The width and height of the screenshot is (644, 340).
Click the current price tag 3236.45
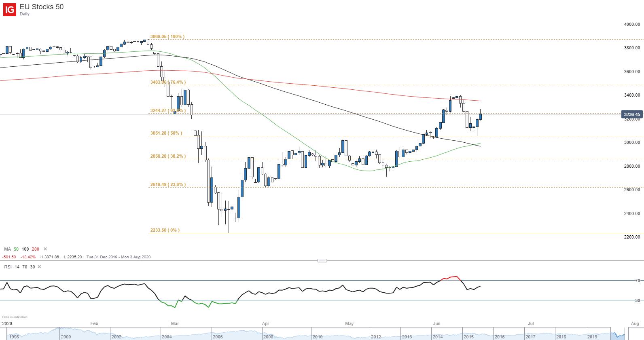[632, 114]
